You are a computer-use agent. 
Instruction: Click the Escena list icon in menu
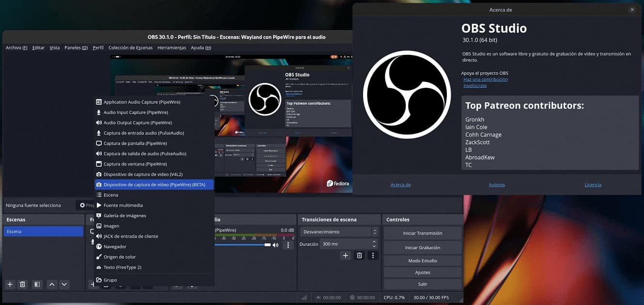(99, 195)
